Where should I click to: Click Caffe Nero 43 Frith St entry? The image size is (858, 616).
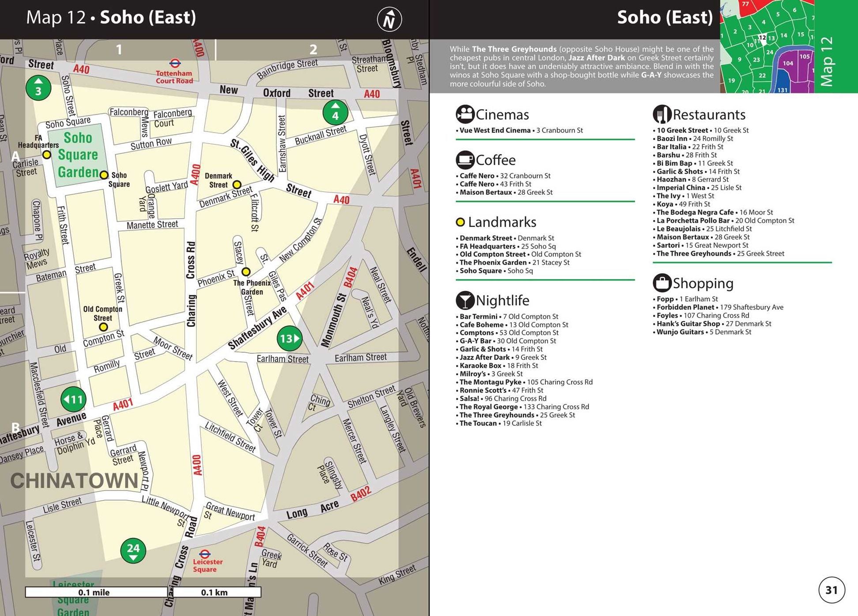point(493,184)
